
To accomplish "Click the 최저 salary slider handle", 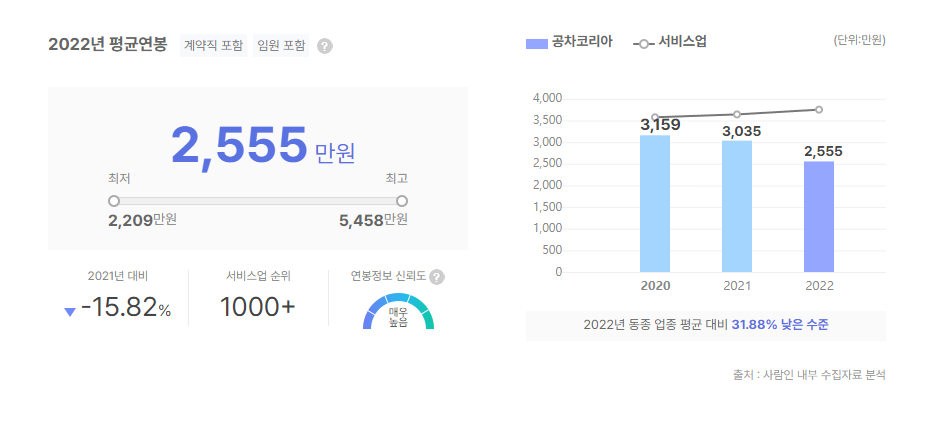I will tap(114, 201).
